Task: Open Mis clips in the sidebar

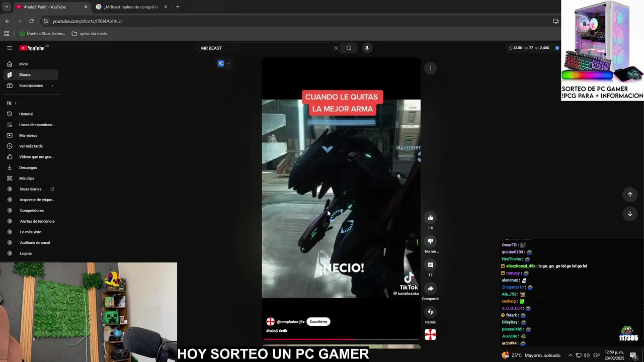Action: pos(31,178)
